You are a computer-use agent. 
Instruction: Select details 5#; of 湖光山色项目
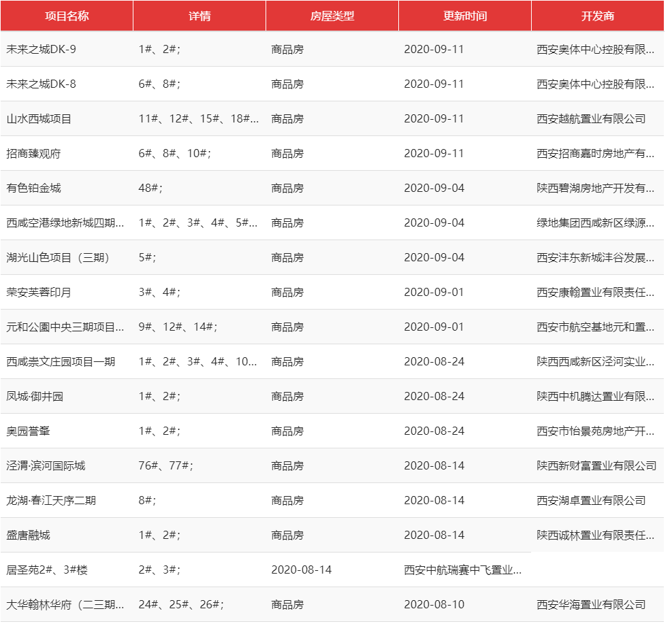click(148, 257)
